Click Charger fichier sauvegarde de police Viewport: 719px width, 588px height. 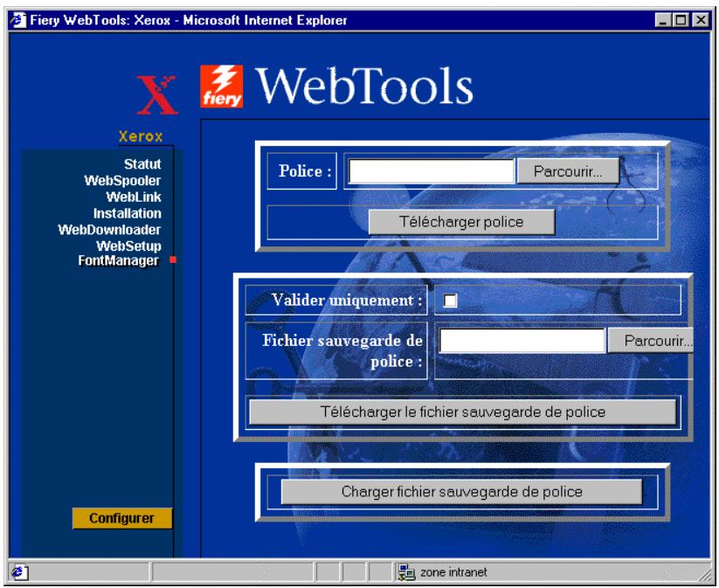pos(461,492)
